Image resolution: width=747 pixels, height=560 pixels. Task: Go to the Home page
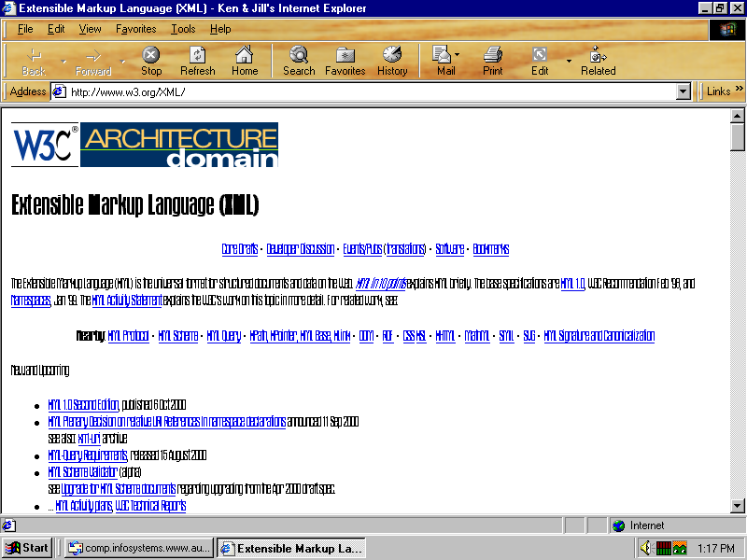pos(245,61)
